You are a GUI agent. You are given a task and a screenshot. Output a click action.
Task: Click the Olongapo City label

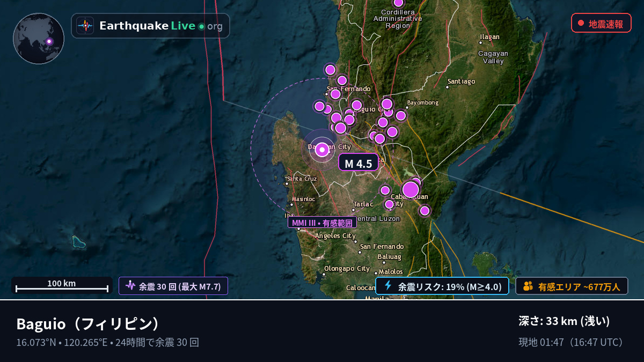pyautogui.click(x=347, y=269)
